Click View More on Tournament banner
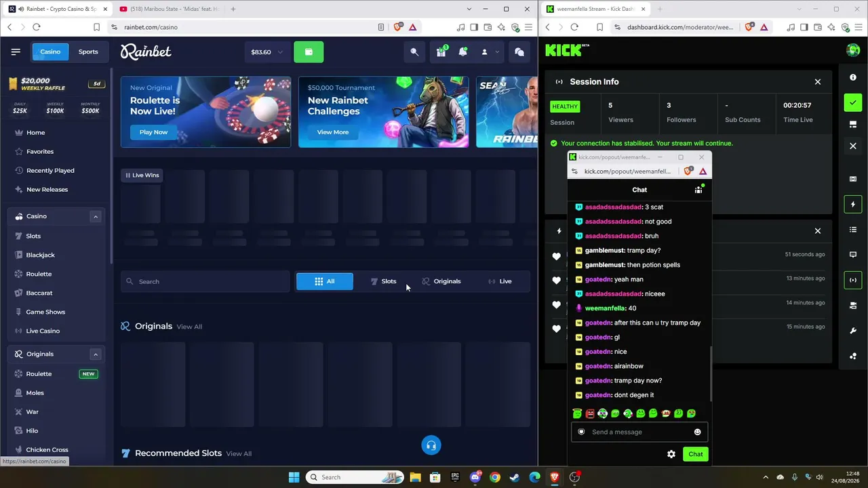Screen dimensions: 868x488 pyautogui.click(x=332, y=132)
